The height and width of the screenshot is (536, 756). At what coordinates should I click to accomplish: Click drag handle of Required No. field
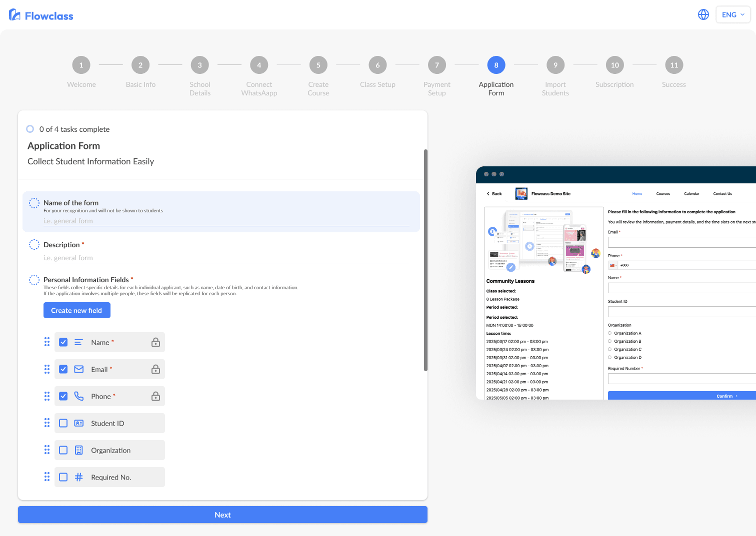pos(47,477)
